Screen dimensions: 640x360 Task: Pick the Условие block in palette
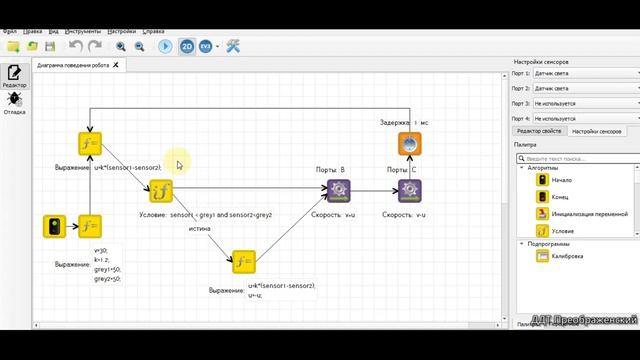coord(555,231)
